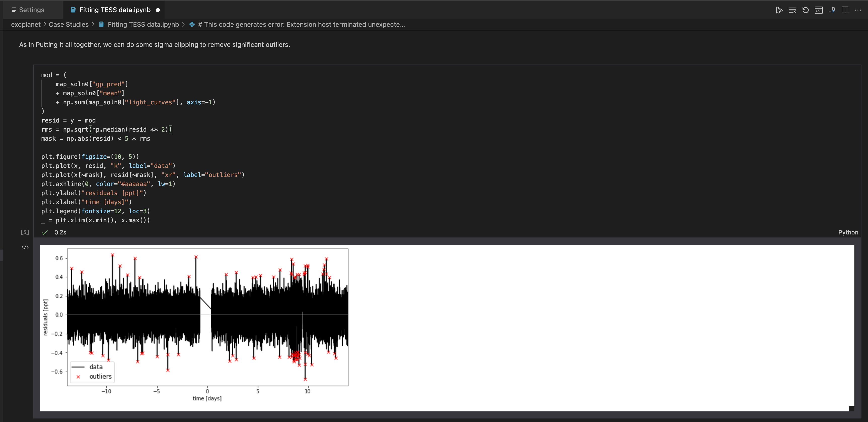Split the editor to the side
Screen dimensions: 868x422
coord(845,10)
